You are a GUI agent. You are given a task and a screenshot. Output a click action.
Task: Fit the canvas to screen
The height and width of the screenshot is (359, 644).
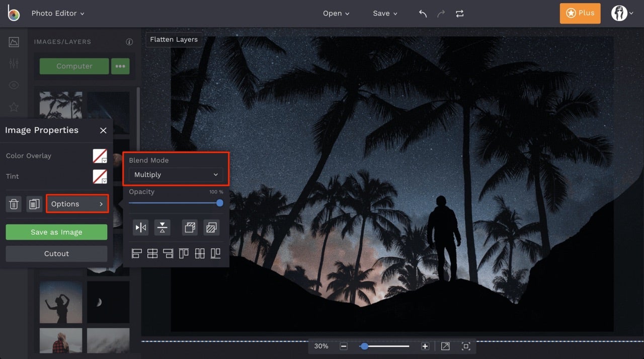click(x=466, y=346)
